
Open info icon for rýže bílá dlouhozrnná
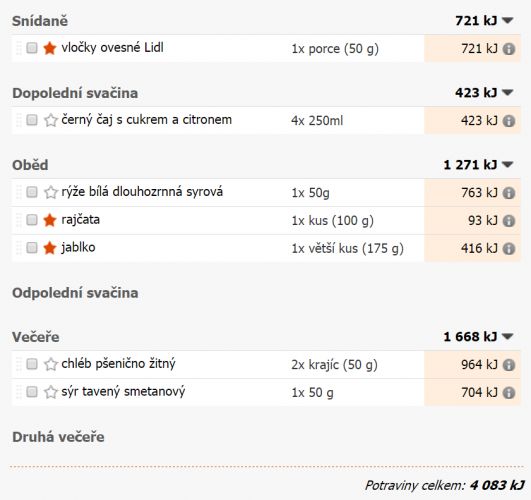[509, 193]
